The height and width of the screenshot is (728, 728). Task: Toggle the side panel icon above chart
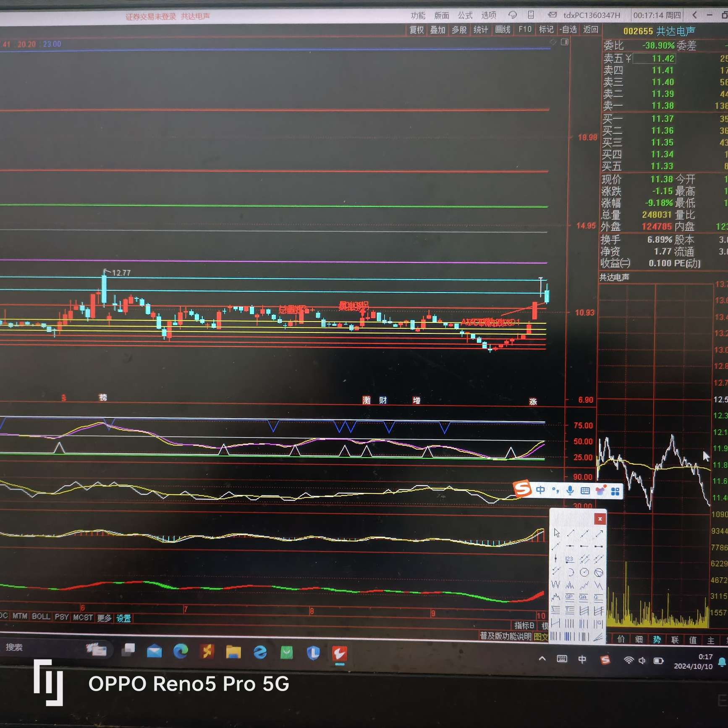click(565, 42)
